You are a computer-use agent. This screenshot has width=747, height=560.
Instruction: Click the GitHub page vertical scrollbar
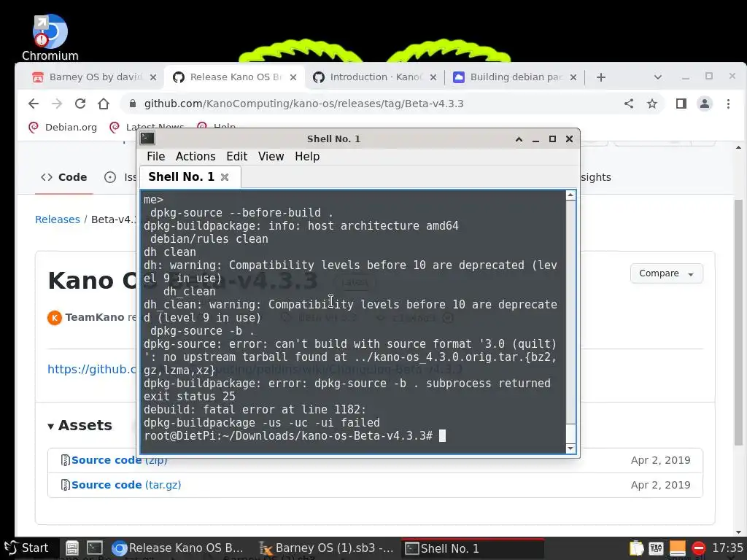click(738, 322)
